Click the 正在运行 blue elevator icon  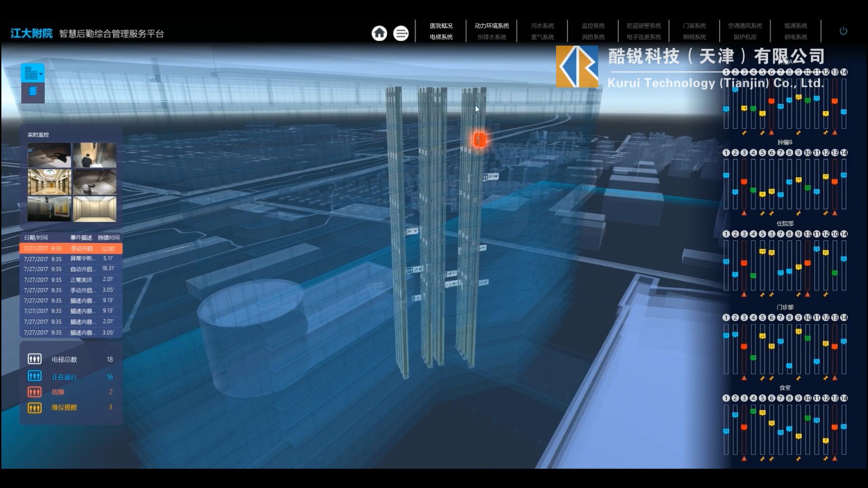pos(34,376)
